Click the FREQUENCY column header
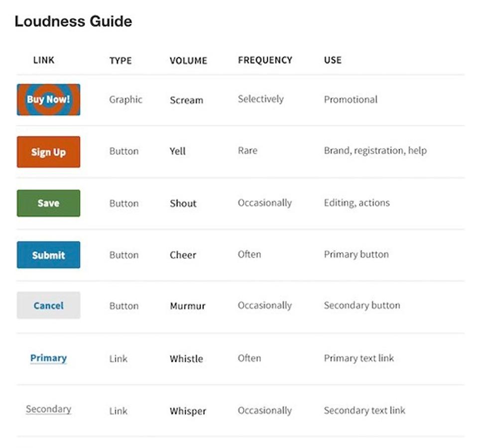 265,60
